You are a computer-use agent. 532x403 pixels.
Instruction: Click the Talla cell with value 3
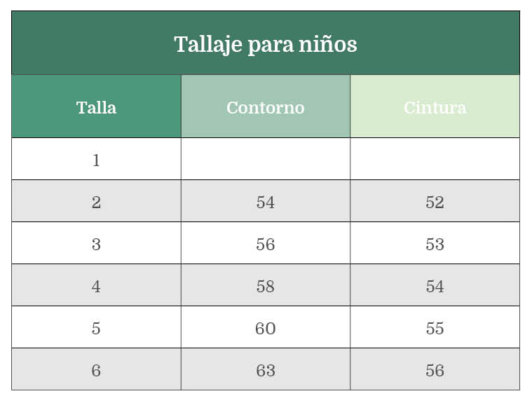(x=96, y=244)
